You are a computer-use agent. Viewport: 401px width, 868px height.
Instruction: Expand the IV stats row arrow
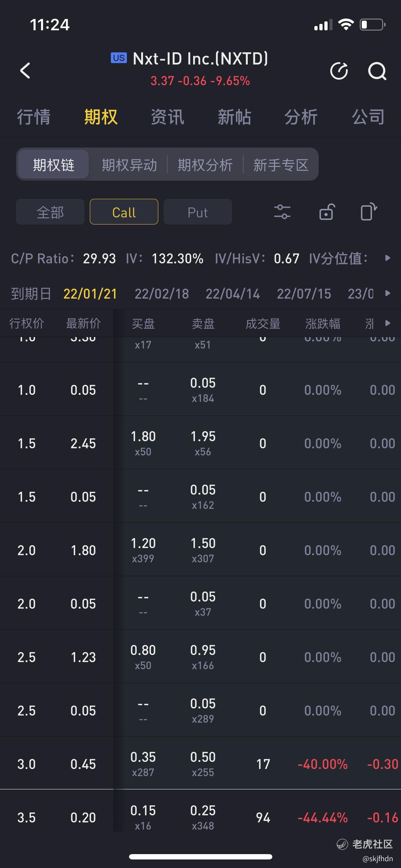388,258
